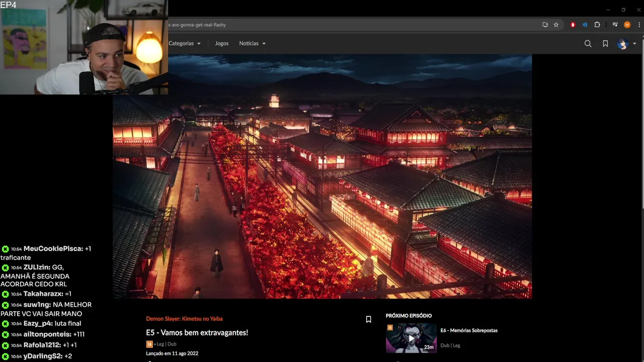Click the 23m duration badge on E6 thumbnail
The height and width of the screenshot is (362, 644).
[429, 347]
